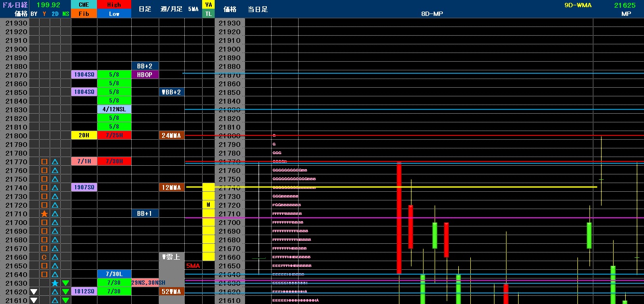Select the 1907SQ cell
Screen dimensions: 644x304
point(84,187)
